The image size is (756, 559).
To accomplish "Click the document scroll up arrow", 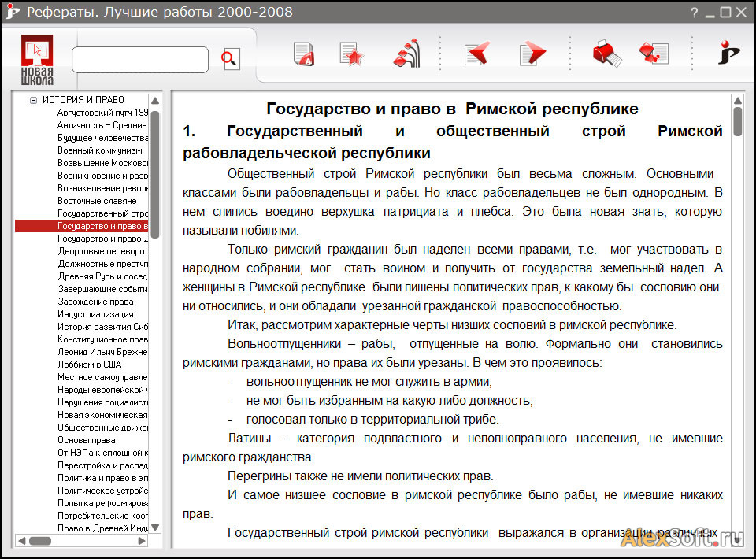I will point(738,100).
